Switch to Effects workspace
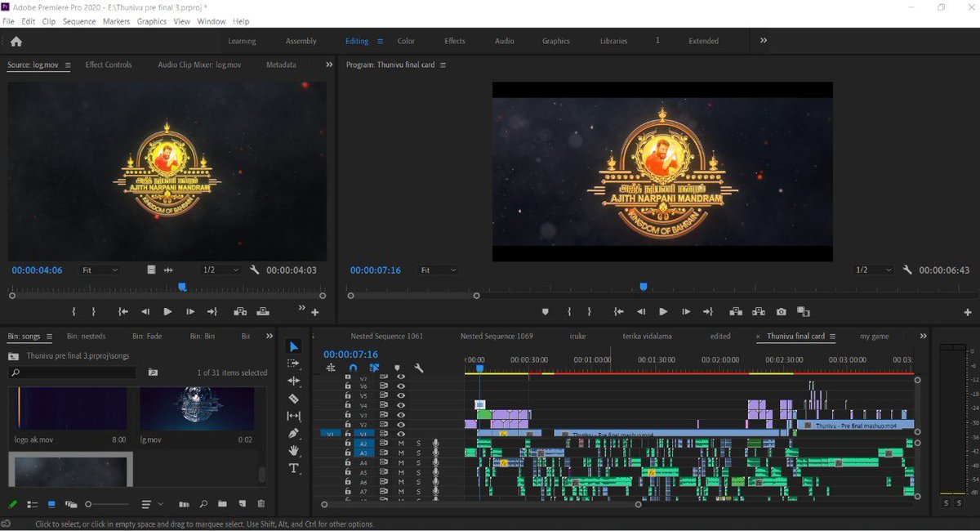 pos(455,41)
